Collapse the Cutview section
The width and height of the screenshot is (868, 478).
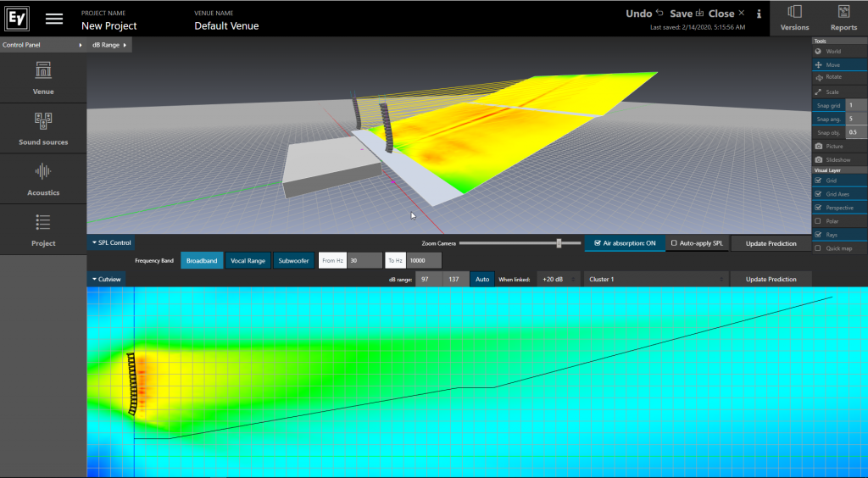click(x=106, y=280)
